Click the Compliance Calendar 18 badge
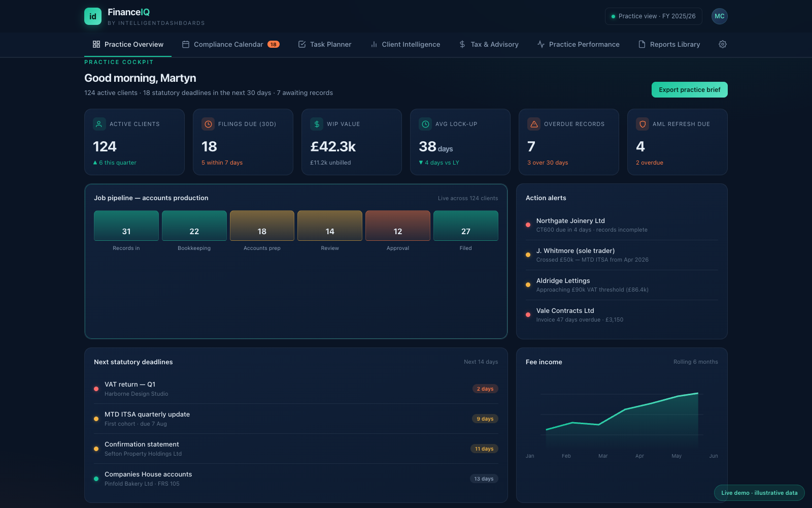Viewport: 812px width, 508px height. [274, 44]
